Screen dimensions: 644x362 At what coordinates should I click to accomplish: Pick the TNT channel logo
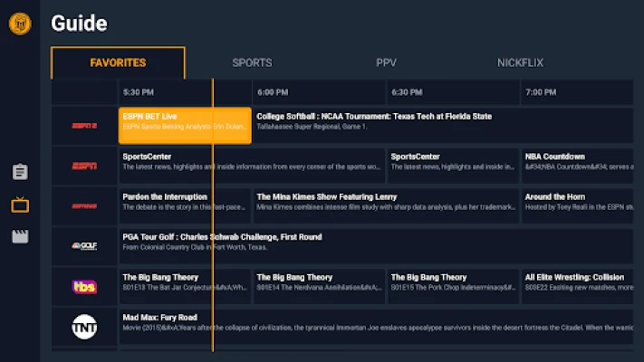[x=84, y=327]
